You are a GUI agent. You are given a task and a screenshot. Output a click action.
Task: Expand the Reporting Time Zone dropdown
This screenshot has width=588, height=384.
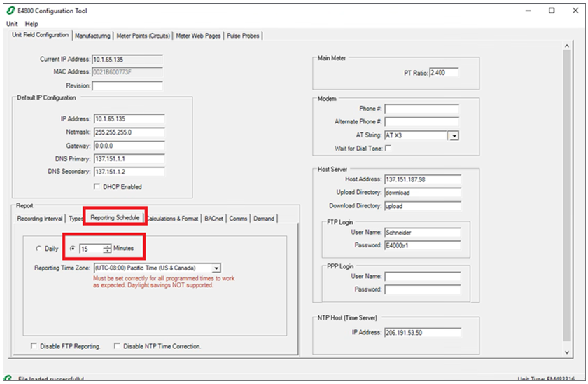pos(216,268)
